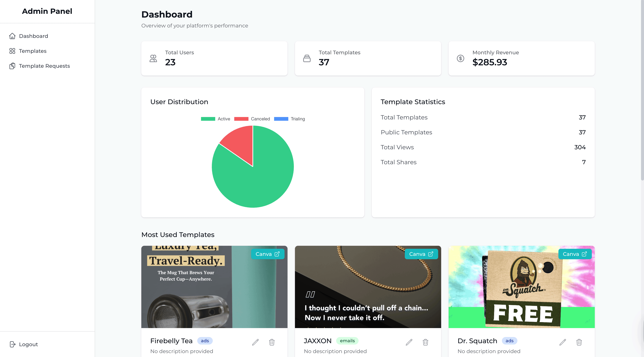Click the Firebelly Tea template thumbnail

pyautogui.click(x=214, y=287)
